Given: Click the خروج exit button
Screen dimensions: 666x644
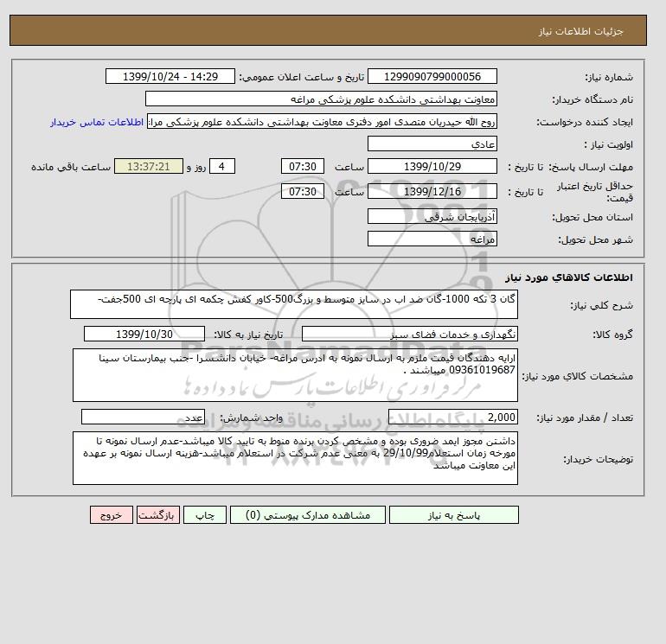Looking at the screenshot, I should coord(112,514).
